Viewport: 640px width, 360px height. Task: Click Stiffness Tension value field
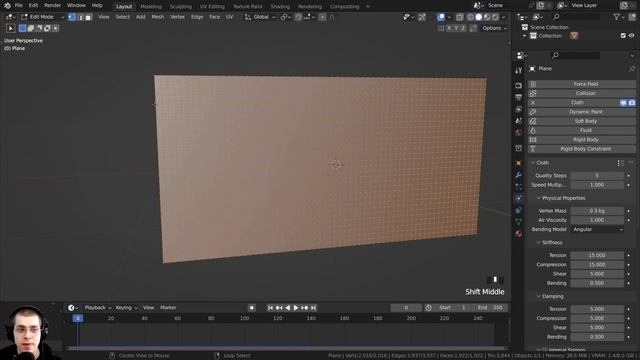pyautogui.click(x=597, y=256)
